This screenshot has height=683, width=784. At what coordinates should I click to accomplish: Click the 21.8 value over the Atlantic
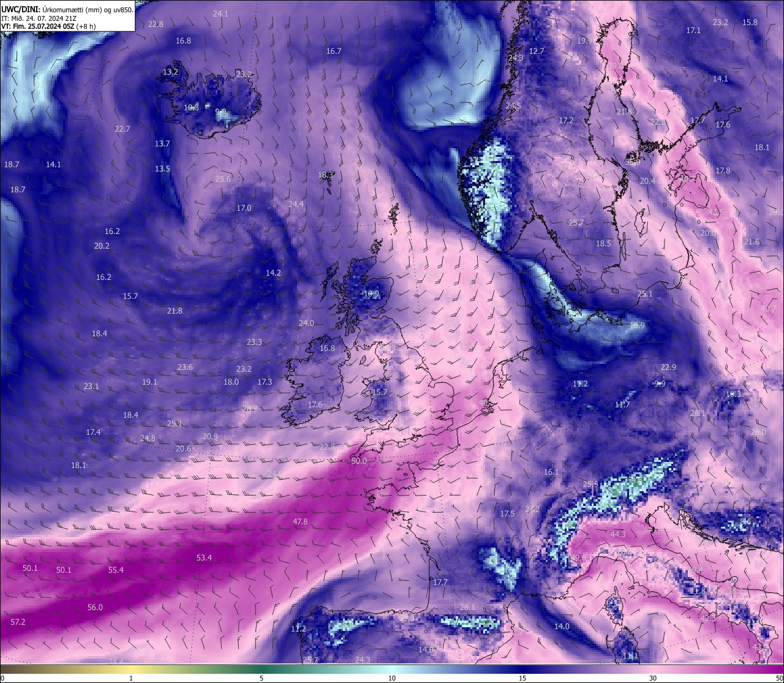click(x=175, y=311)
